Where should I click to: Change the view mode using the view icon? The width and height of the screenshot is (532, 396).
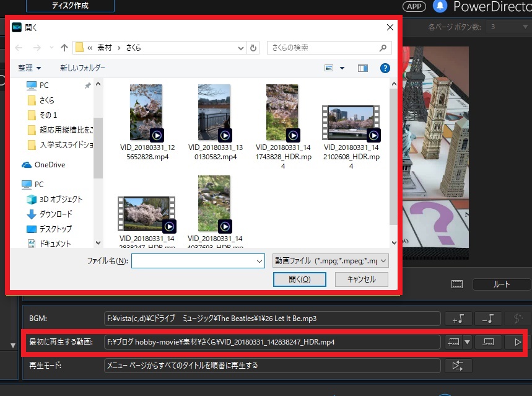click(x=329, y=68)
